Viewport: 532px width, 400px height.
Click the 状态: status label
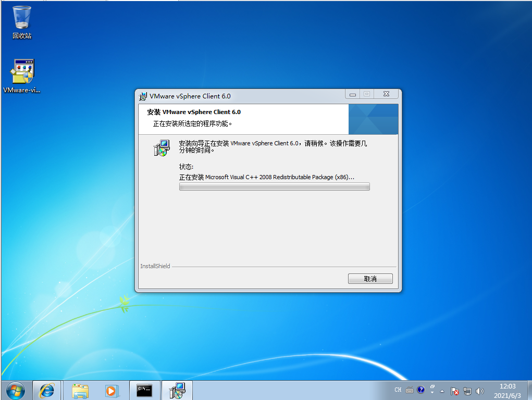coord(186,167)
